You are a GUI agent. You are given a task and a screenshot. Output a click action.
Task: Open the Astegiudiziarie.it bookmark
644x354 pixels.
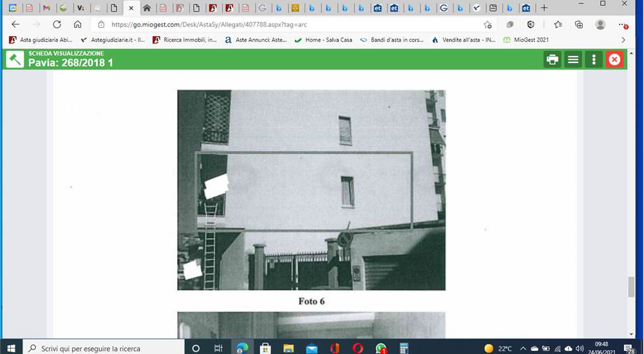click(113, 40)
